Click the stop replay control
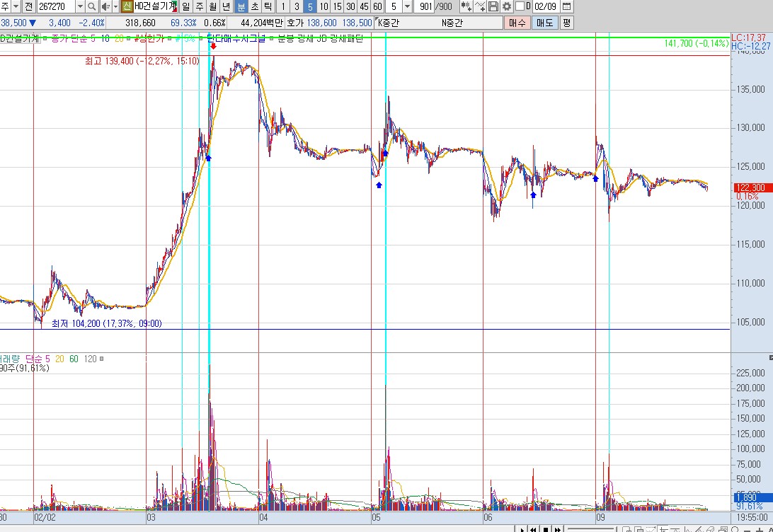 coord(546,529)
